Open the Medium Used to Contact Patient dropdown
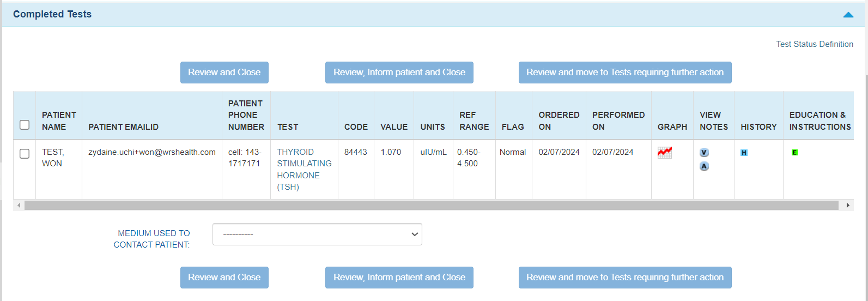 tap(317, 234)
